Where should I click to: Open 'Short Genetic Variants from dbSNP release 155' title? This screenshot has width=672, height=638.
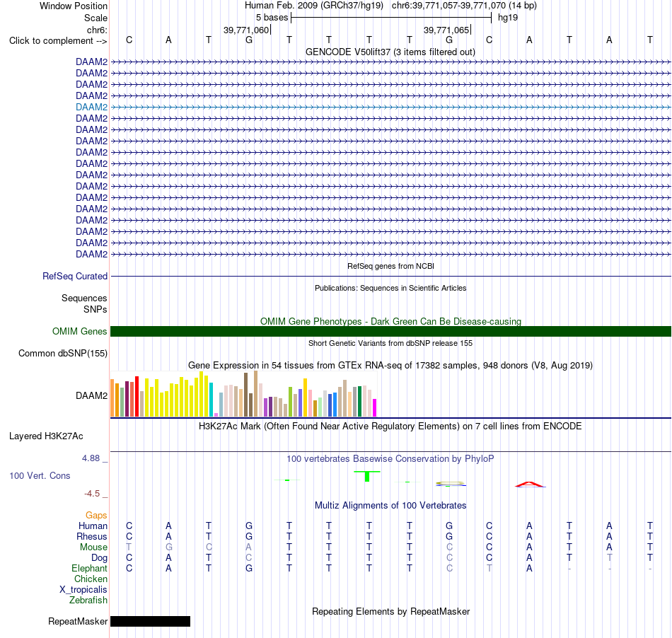point(390,343)
